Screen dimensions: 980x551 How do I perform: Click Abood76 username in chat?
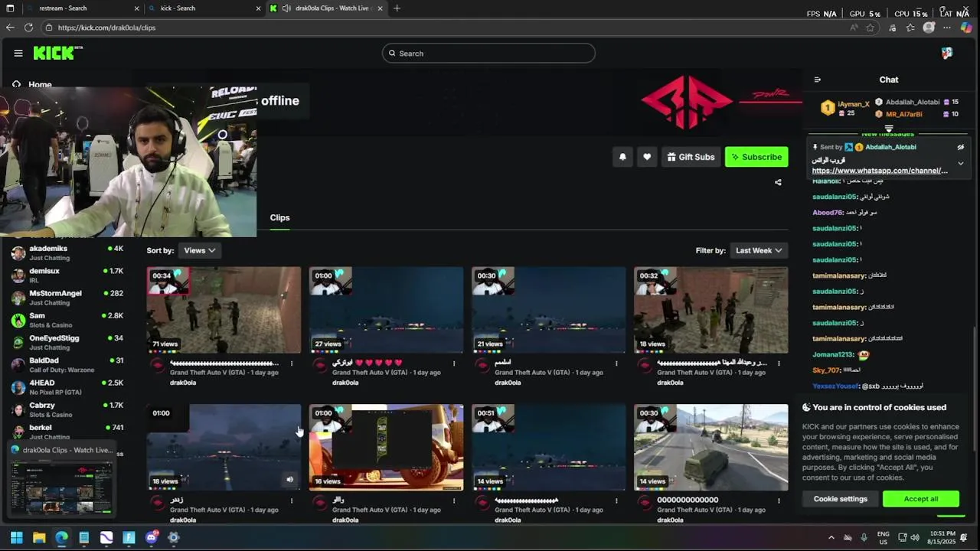[828, 212]
